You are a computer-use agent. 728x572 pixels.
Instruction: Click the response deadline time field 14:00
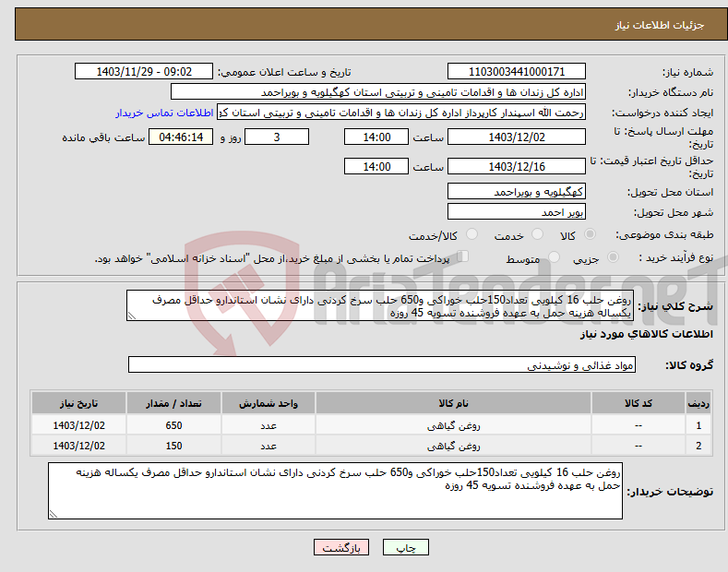pos(376,137)
